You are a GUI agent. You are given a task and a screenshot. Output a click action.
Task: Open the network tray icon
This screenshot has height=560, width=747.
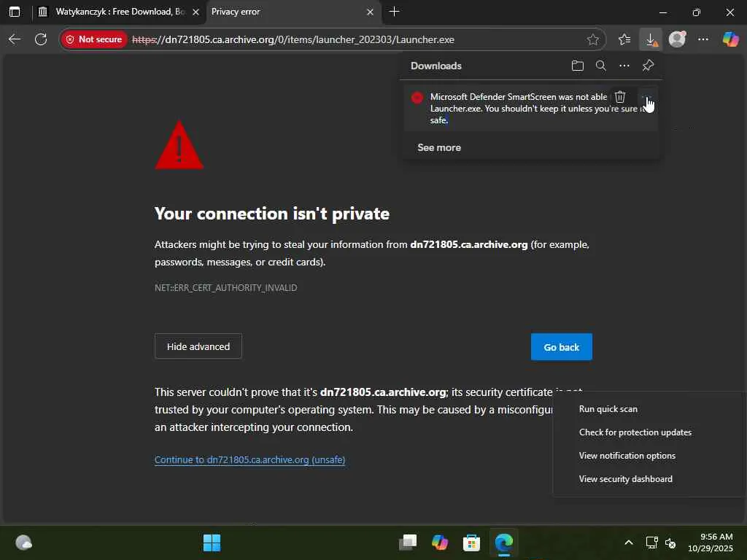click(651, 542)
